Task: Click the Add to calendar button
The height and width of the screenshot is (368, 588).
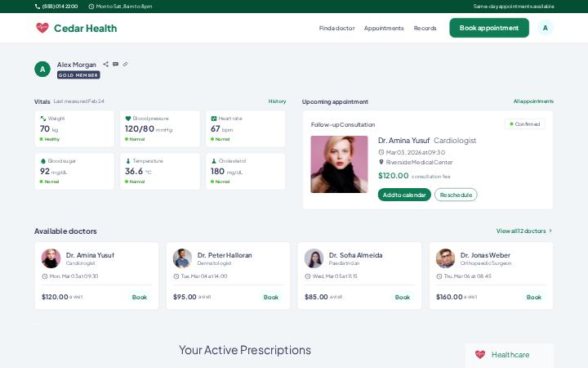Action: [404, 195]
